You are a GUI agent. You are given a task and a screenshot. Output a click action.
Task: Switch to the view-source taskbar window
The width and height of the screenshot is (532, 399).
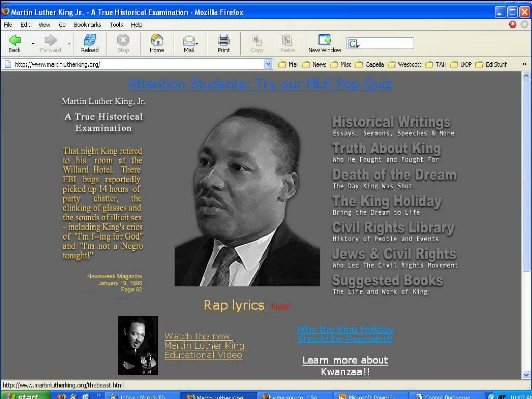pyautogui.click(x=294, y=396)
